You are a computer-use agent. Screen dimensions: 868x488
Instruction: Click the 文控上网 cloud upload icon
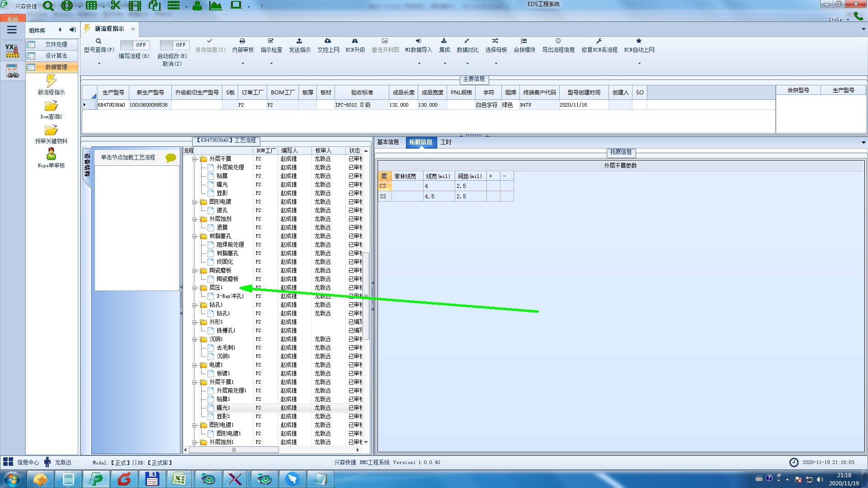328,41
